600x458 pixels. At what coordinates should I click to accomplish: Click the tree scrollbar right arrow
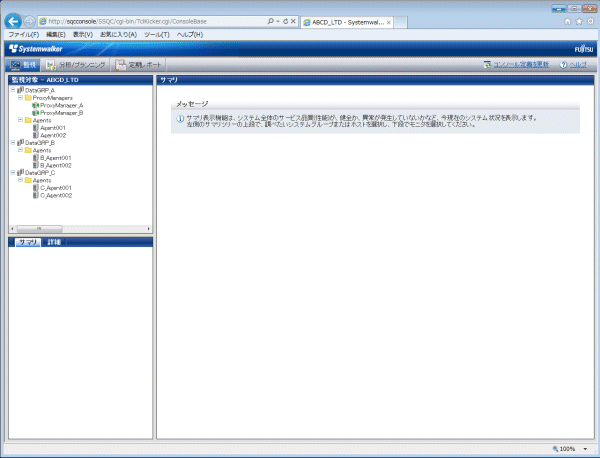coord(149,229)
